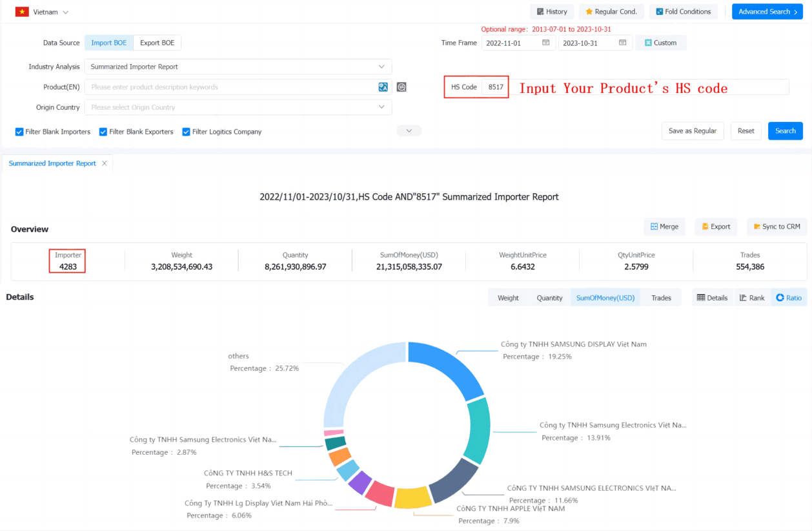Click the CÔNG TY TNHH APPLE VIệT NAM label
Image resolution: width=812 pixels, height=531 pixels.
pyautogui.click(x=511, y=508)
